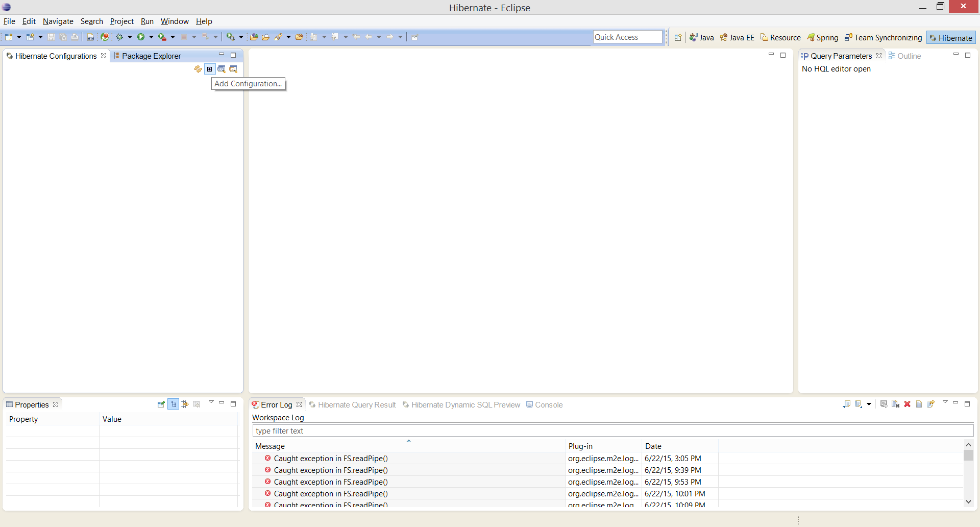The image size is (980, 527).
Task: Close the Error Log tab
Action: 299,404
